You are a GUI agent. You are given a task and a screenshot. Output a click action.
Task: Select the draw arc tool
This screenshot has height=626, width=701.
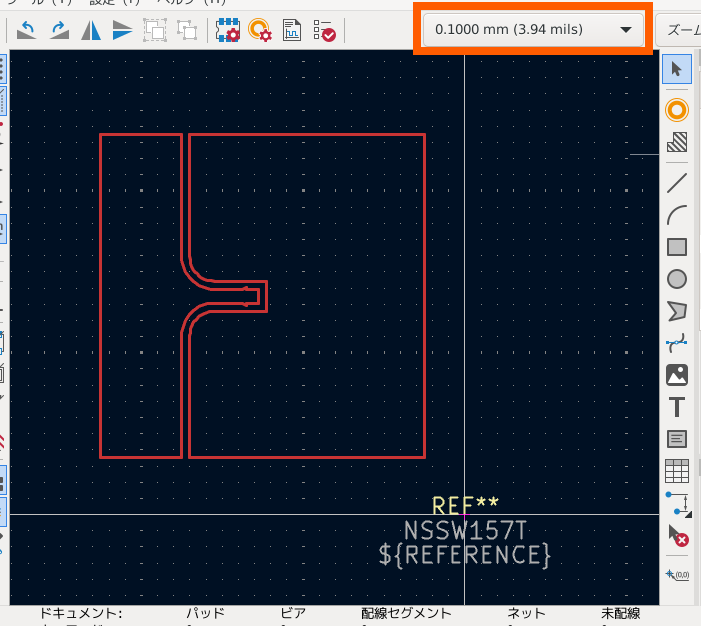point(677,215)
